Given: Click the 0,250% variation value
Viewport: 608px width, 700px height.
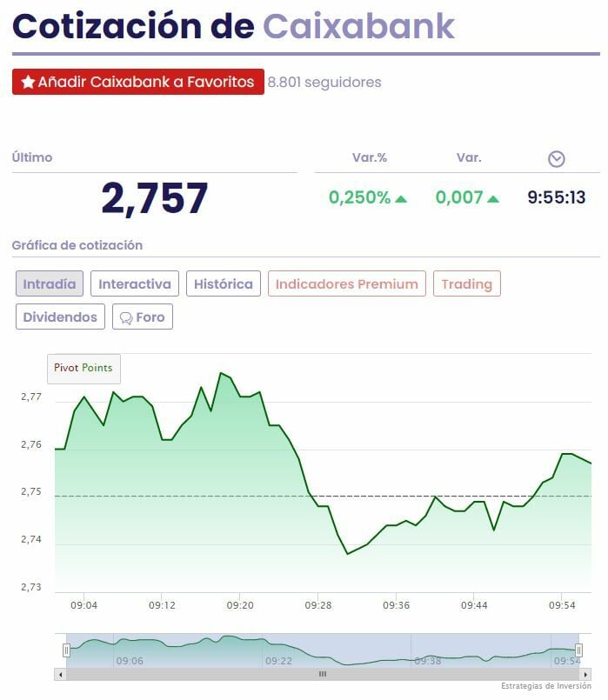Looking at the screenshot, I should point(360,197).
